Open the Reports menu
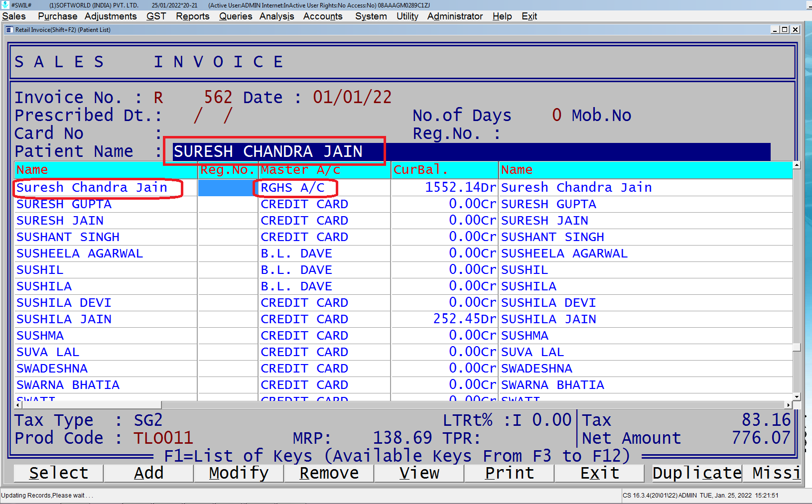812x504 pixels. (192, 16)
